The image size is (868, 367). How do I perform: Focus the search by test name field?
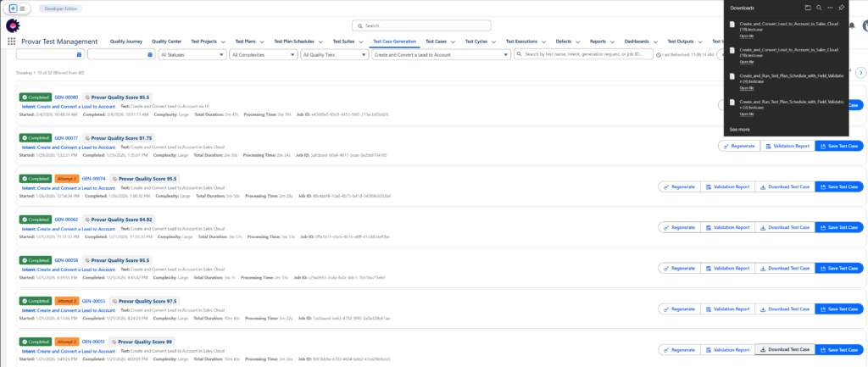tap(585, 54)
